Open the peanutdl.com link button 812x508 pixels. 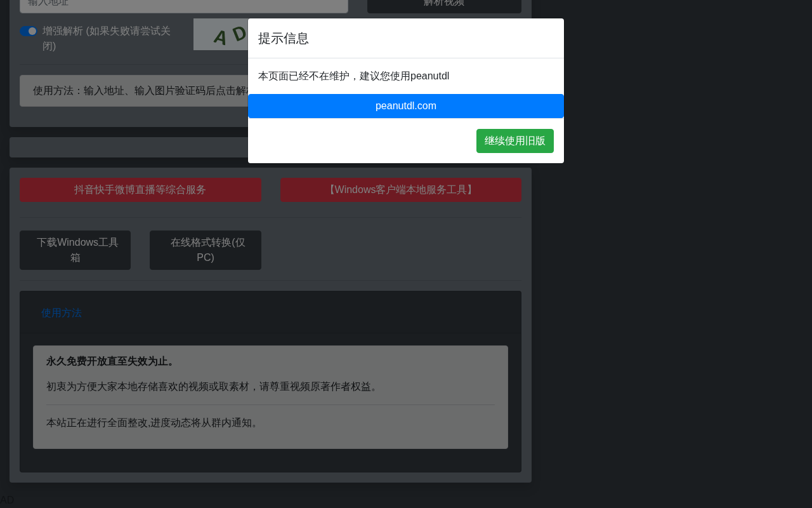[406, 106]
